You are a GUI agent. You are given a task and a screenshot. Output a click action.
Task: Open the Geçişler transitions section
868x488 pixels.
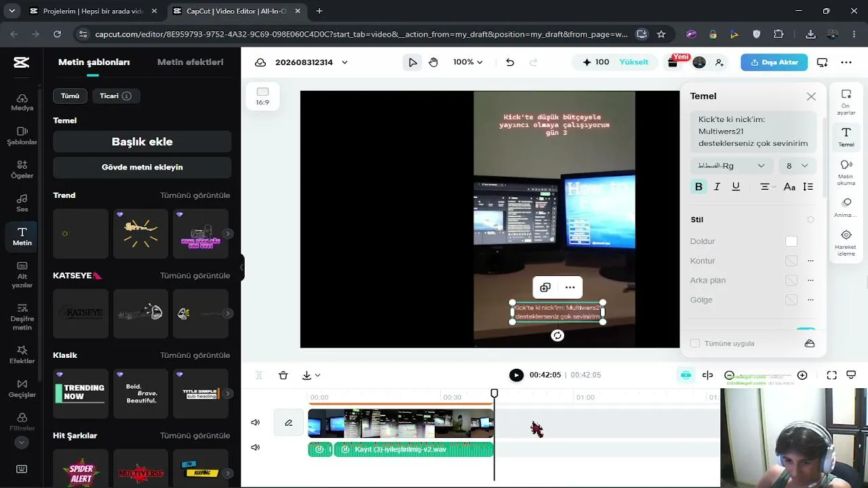pos(22,388)
